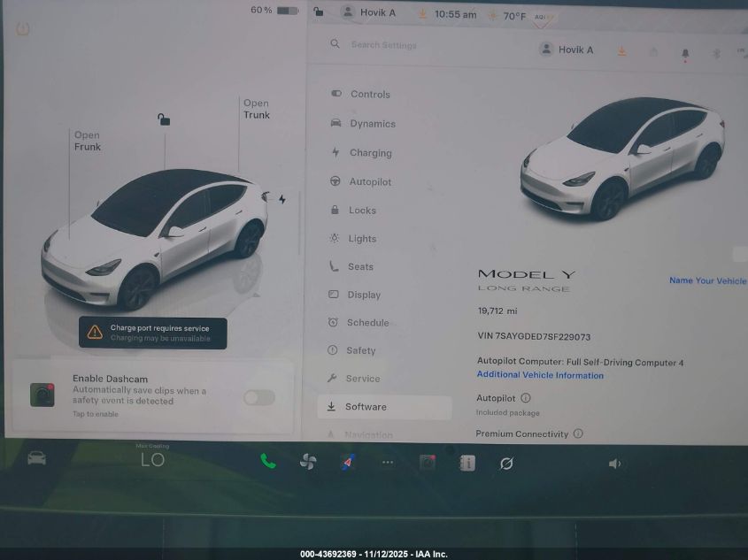Viewport: 748px width, 560px height.
Task: Tap the Name Your Vehicle link
Action: click(706, 280)
